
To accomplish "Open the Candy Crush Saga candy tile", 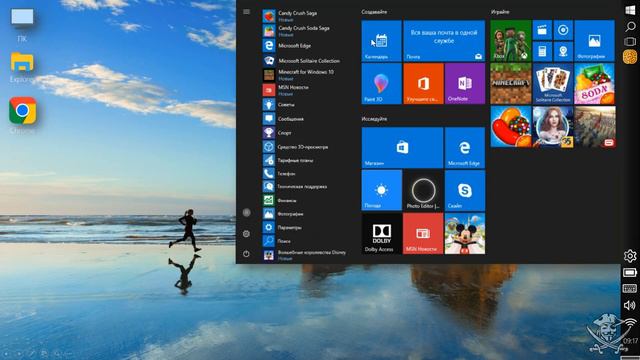I will (511, 127).
